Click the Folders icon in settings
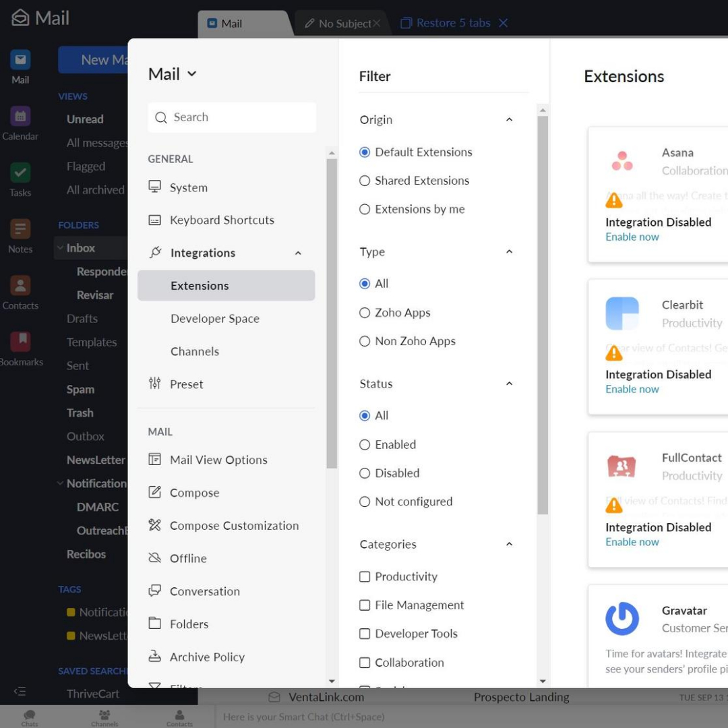This screenshot has height=728, width=728. 154,624
